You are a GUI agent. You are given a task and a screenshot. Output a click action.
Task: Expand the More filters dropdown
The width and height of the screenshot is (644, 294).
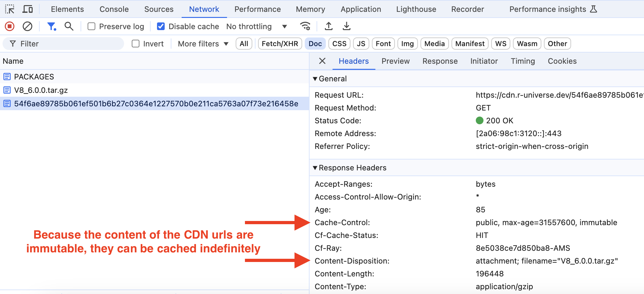[x=203, y=44]
